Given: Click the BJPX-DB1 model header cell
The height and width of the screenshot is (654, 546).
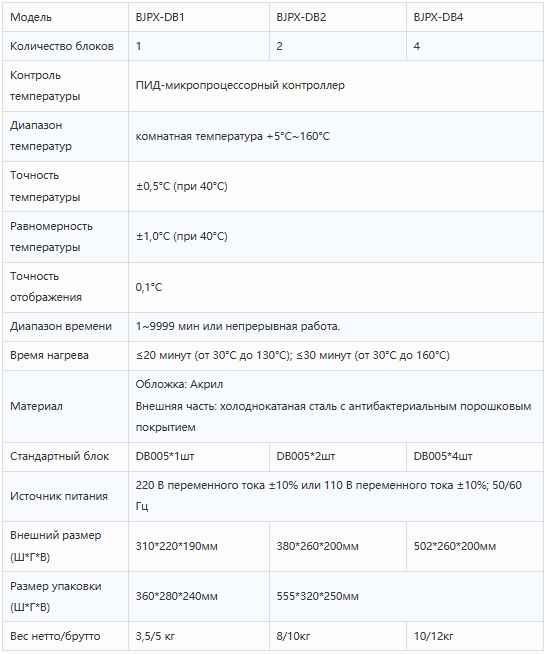Looking at the screenshot, I should (x=199, y=17).
